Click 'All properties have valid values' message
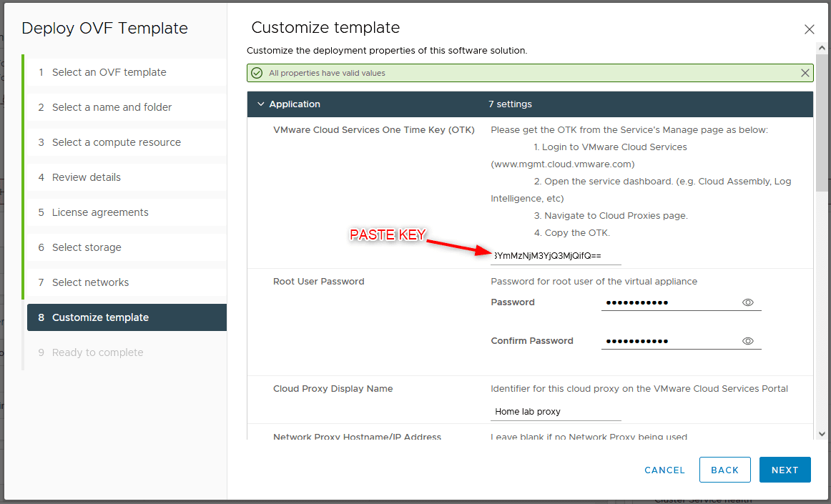 click(x=327, y=73)
